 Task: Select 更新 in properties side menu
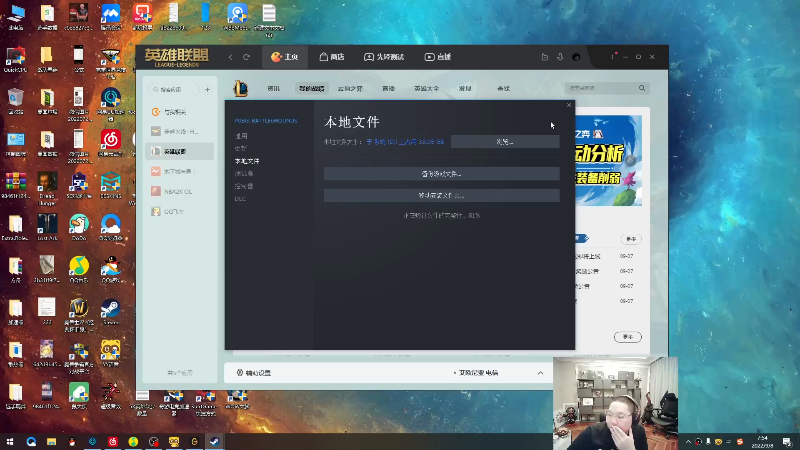240,148
